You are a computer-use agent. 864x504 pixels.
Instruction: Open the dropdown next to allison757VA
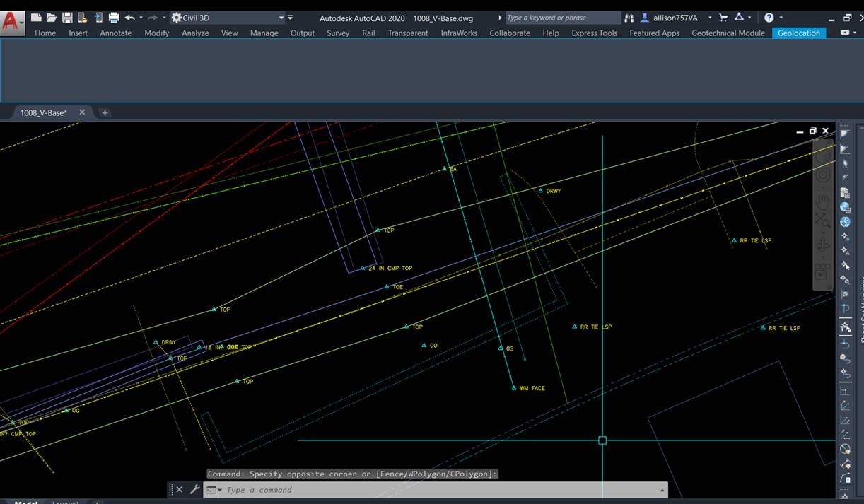(710, 18)
